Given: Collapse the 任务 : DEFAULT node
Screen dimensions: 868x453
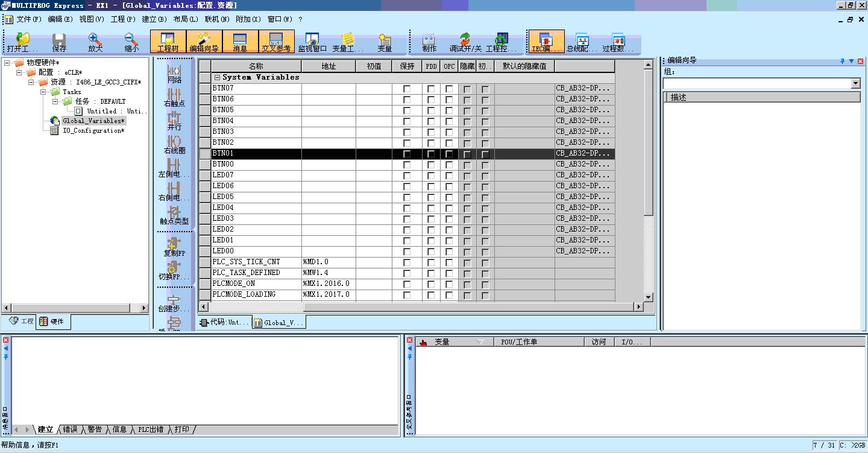Looking at the screenshot, I should pos(55,101).
